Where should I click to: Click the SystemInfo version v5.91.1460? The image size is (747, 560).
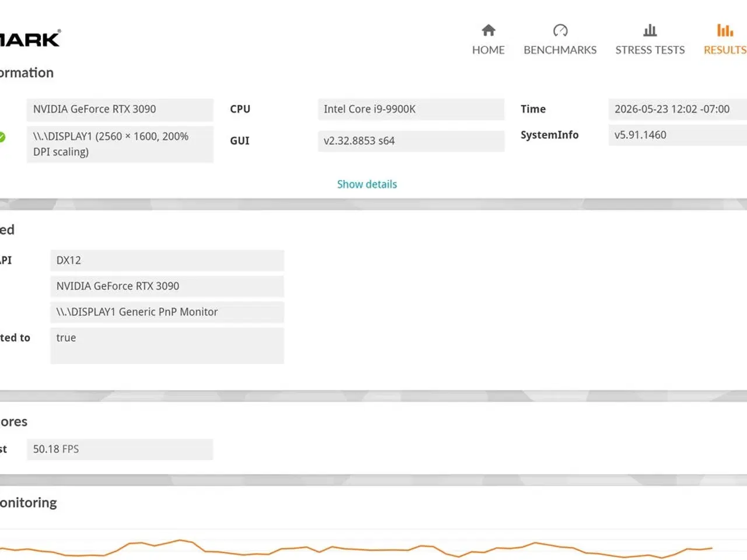(x=678, y=135)
